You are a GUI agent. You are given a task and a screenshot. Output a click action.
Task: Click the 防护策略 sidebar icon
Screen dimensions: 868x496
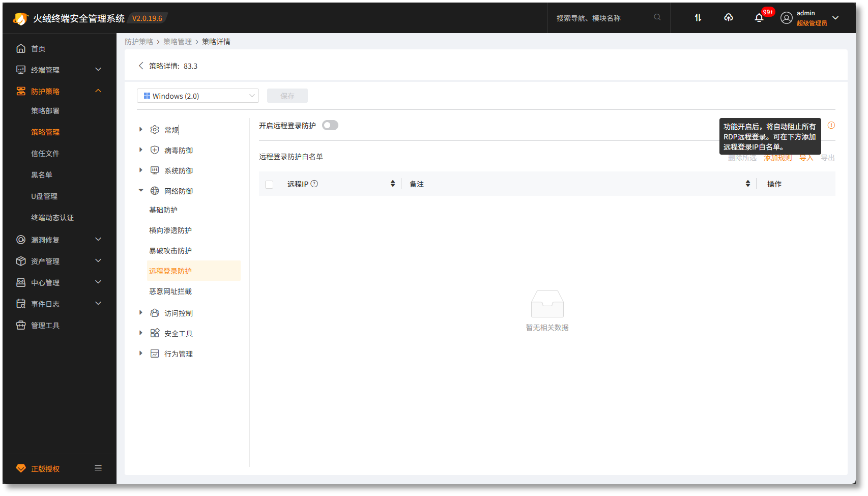pyautogui.click(x=21, y=91)
